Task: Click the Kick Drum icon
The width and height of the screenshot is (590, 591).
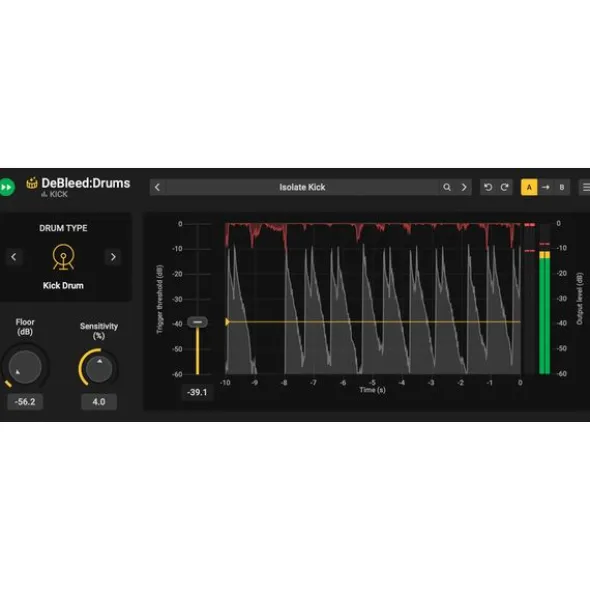Action: point(63,257)
